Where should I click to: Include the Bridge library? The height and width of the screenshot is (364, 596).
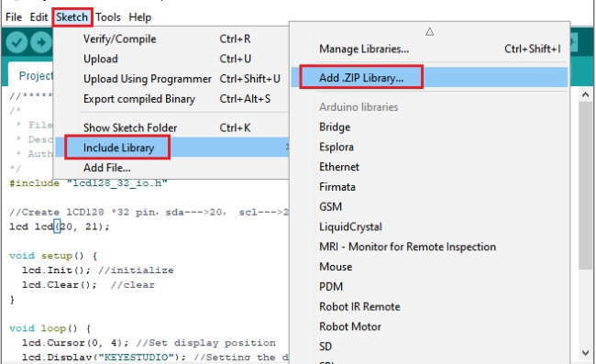coord(429,127)
